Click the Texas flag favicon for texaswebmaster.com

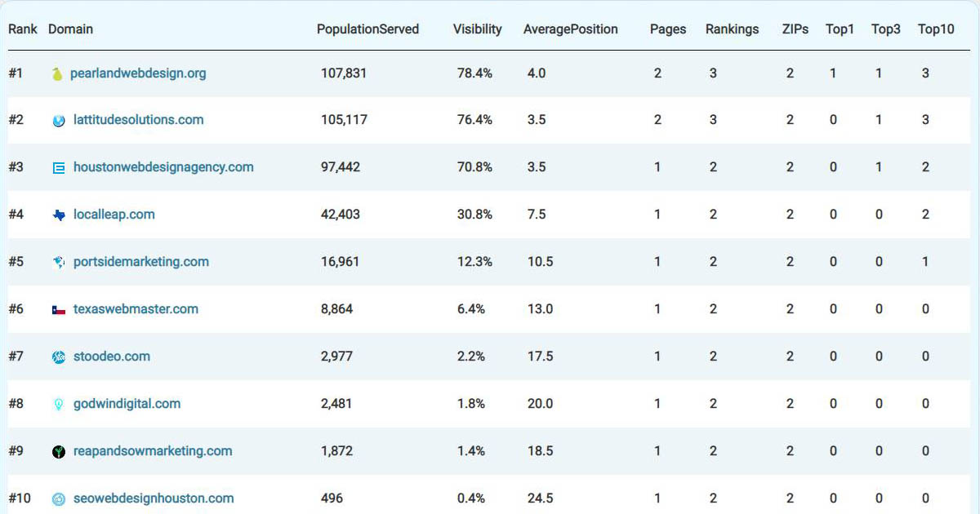57,308
